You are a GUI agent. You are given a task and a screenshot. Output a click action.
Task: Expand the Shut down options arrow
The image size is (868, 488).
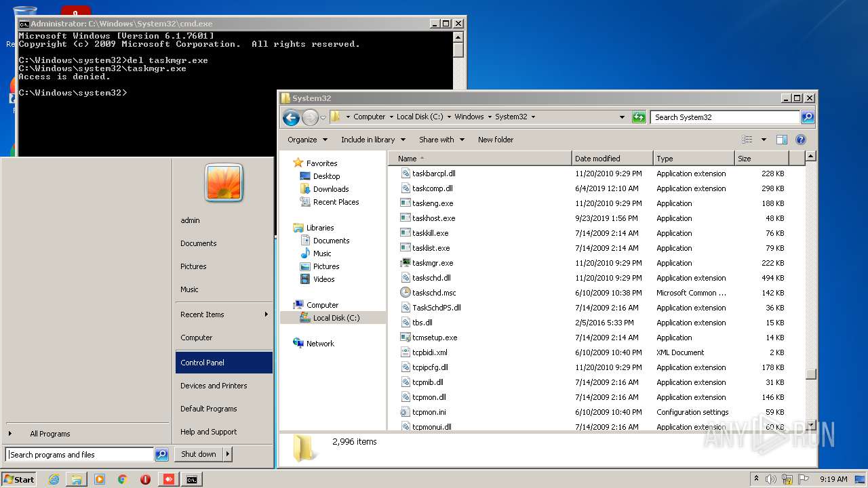pyautogui.click(x=227, y=454)
